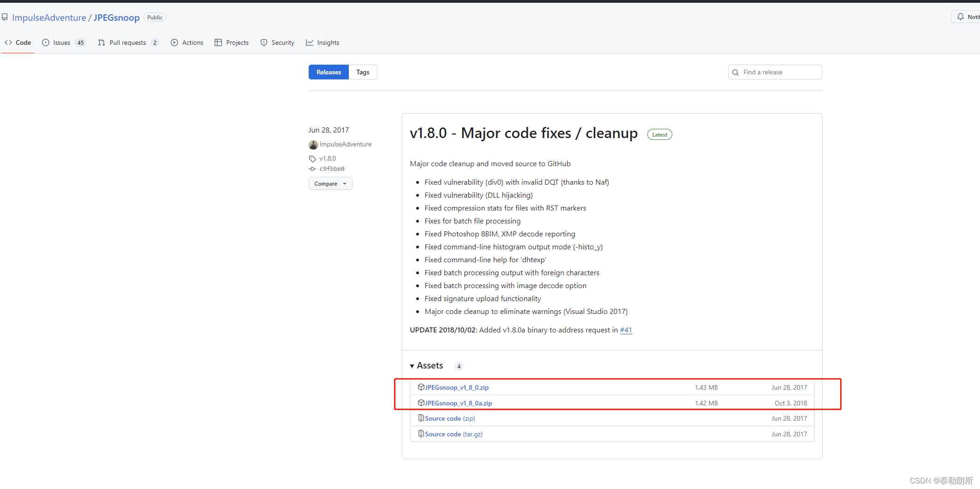Click the tag icon next to v1.8.0

point(312,159)
